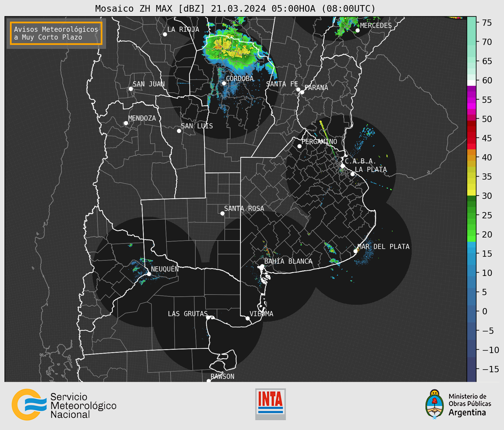
Task: Click the Mar del Plata city marker dot
Action: (x=356, y=251)
